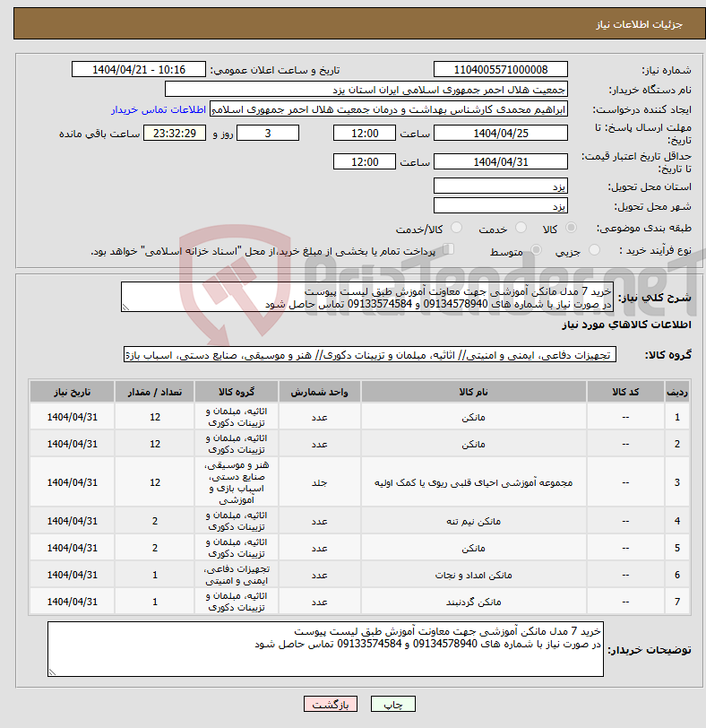The height and width of the screenshot is (728, 706).
Task: Click the price validity date 1404/04/31 field
Action: click(501, 162)
